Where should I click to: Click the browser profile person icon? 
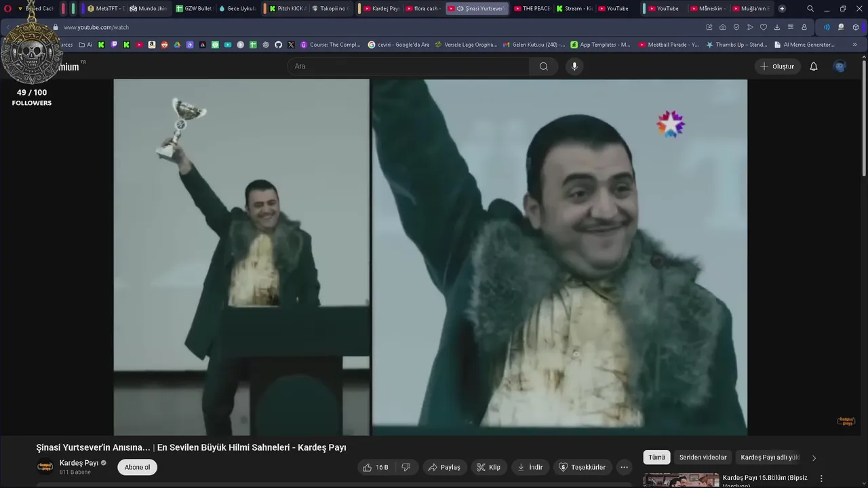click(x=804, y=27)
